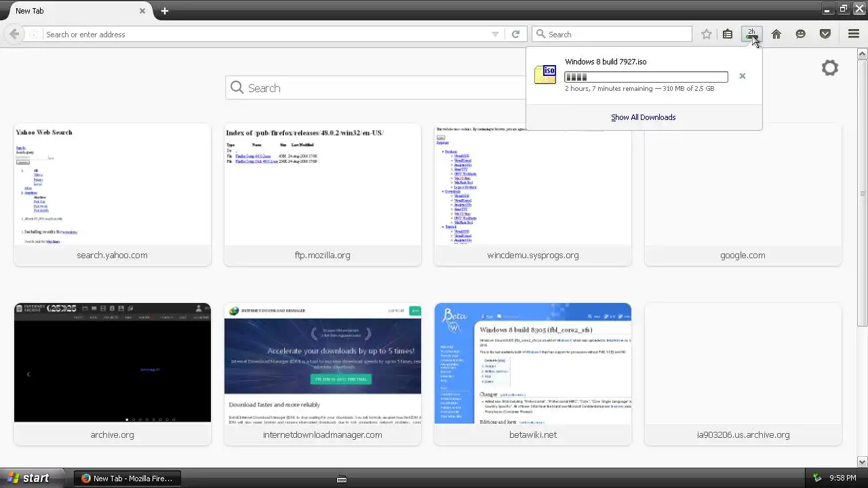868x488 pixels.
Task: Open the internetdownloadmanager.com tile
Action: (323, 374)
